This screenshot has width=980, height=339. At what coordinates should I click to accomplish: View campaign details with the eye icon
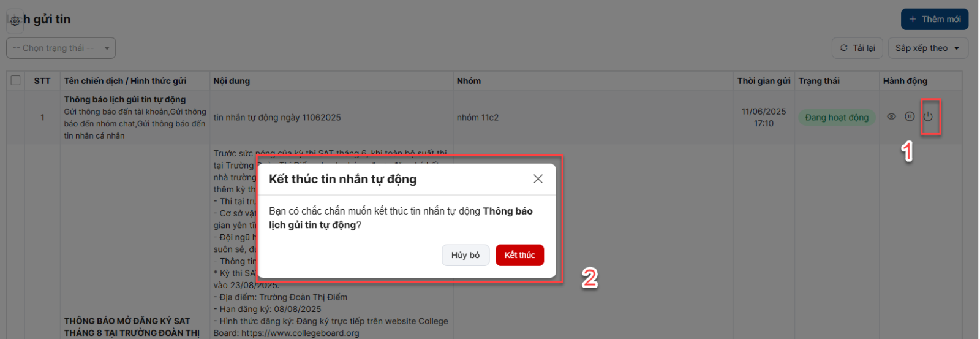(x=891, y=116)
